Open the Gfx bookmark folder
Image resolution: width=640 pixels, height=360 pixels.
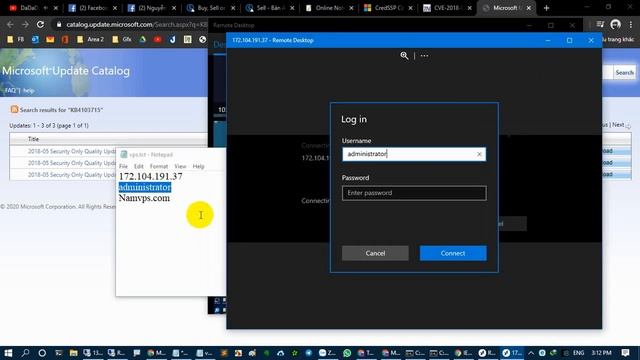(x=122, y=39)
